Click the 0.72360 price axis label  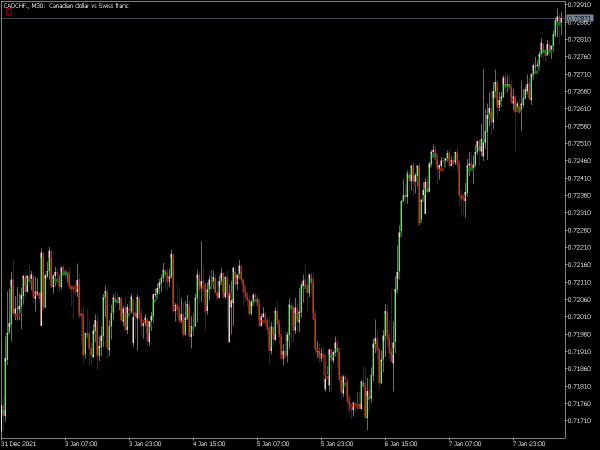click(x=579, y=196)
